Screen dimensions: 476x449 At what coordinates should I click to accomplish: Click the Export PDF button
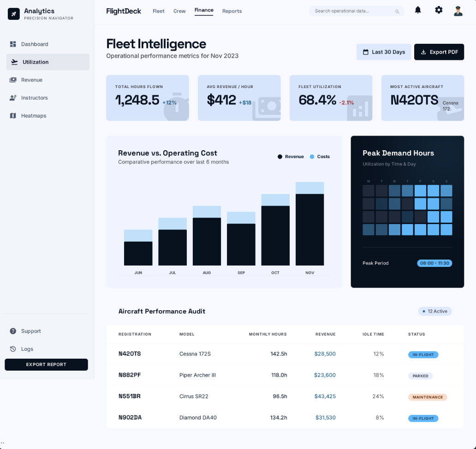[x=439, y=52]
